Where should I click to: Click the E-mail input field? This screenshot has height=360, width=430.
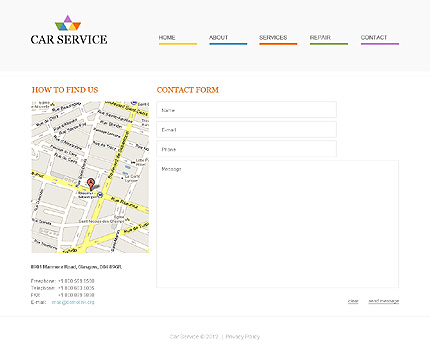(x=246, y=129)
